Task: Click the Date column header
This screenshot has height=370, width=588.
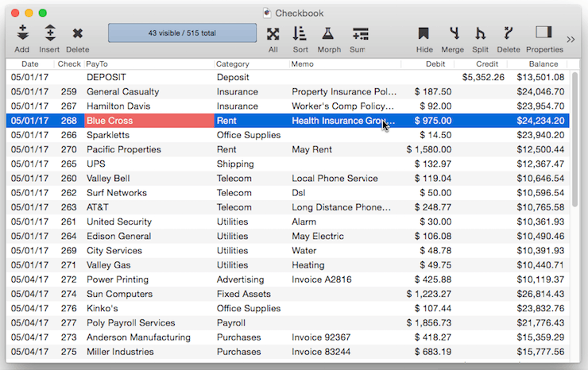Action: click(30, 64)
